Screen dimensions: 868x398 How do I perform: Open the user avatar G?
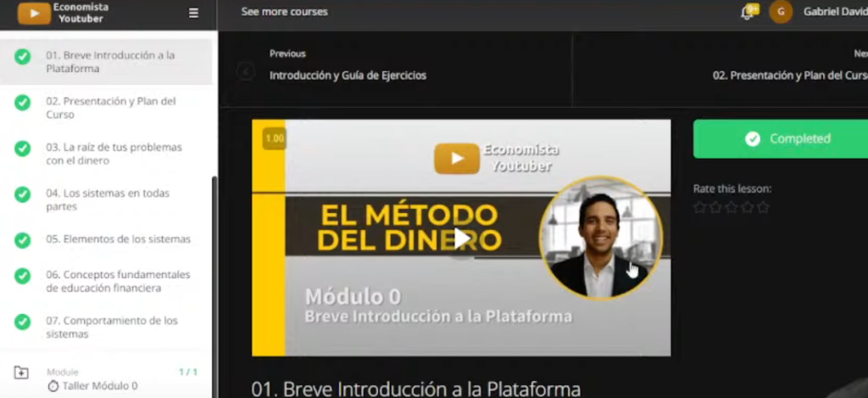(781, 12)
